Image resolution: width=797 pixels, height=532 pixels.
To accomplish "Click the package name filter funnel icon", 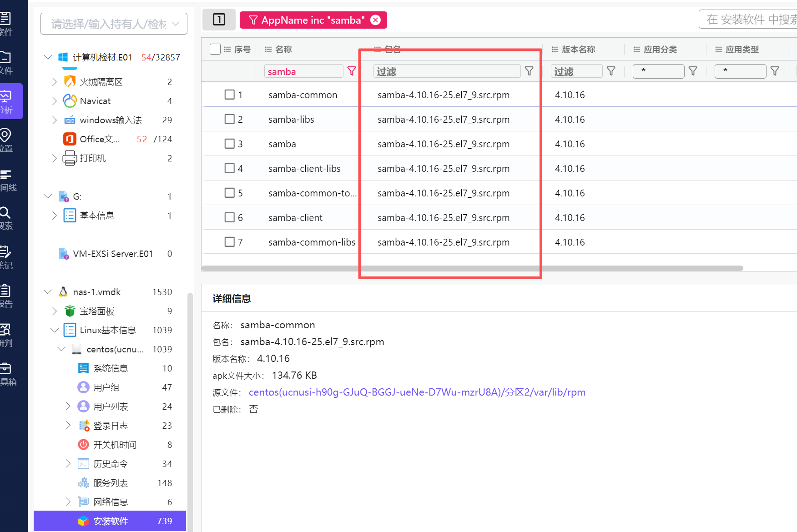I will click(x=529, y=71).
